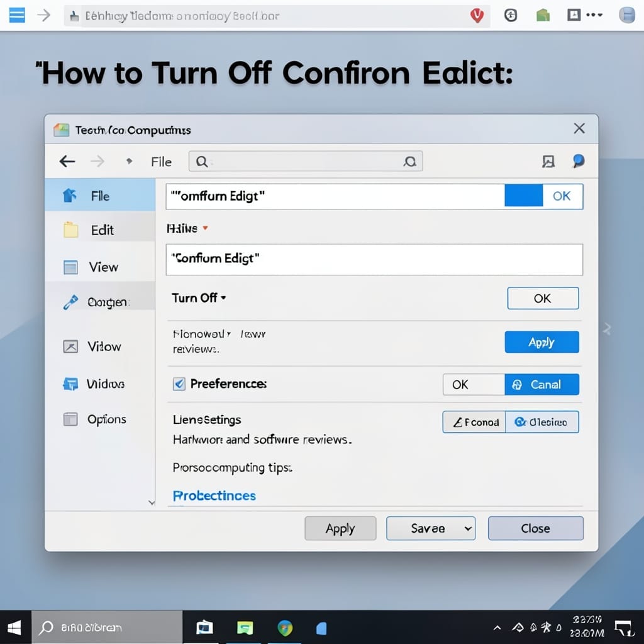Click the red Vivaldi shield icon

[477, 16]
